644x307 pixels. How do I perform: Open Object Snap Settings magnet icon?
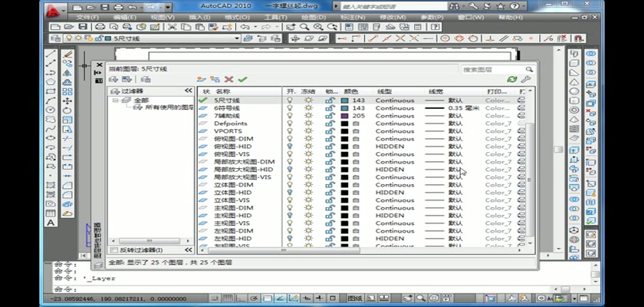[x=578, y=38]
